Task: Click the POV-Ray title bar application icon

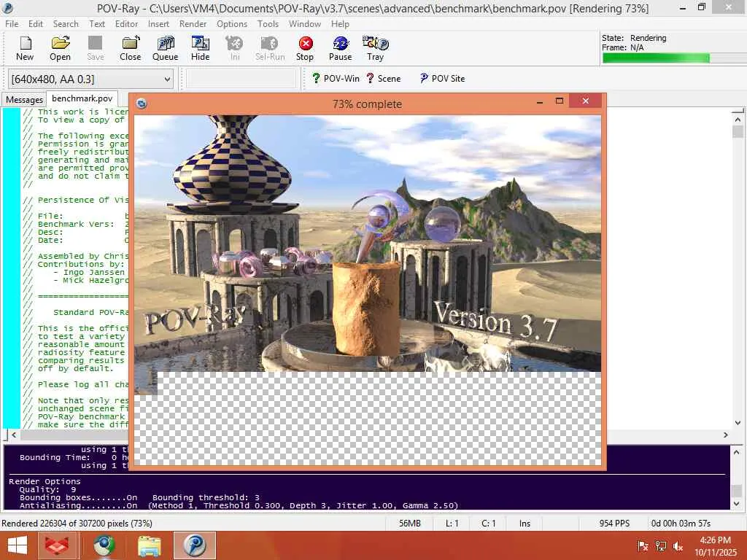Action: click(8, 8)
